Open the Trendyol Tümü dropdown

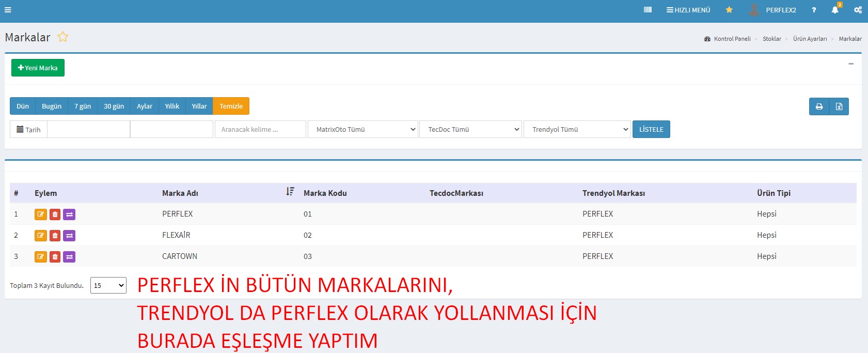tap(577, 129)
